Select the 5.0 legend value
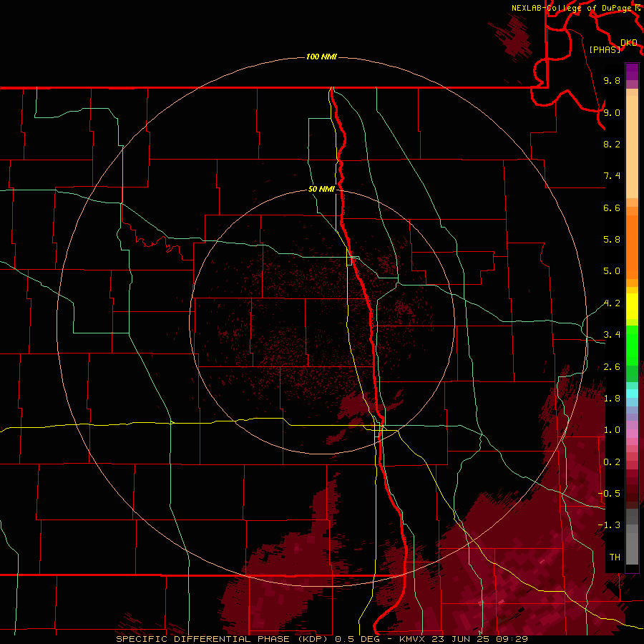The width and height of the screenshot is (644, 644). [x=612, y=271]
